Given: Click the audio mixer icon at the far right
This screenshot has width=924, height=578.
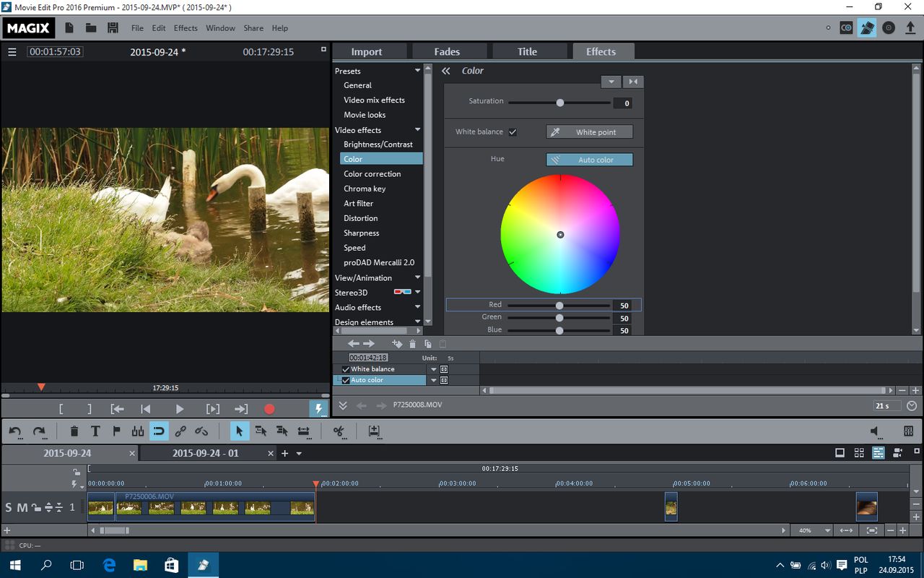Looking at the screenshot, I should pos(908,431).
